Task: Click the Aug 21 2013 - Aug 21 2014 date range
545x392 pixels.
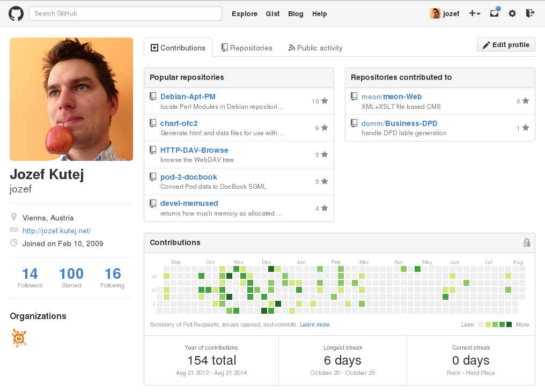Action: point(211,373)
